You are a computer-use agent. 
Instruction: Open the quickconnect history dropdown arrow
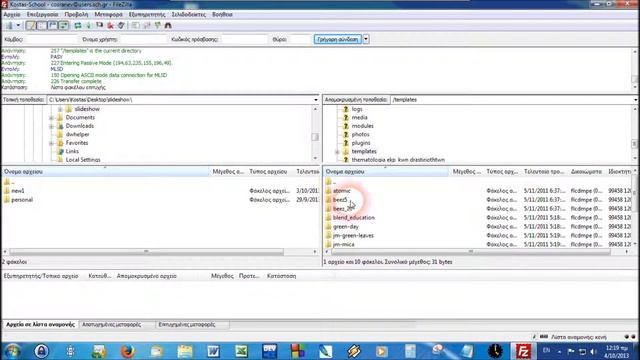[x=366, y=39]
